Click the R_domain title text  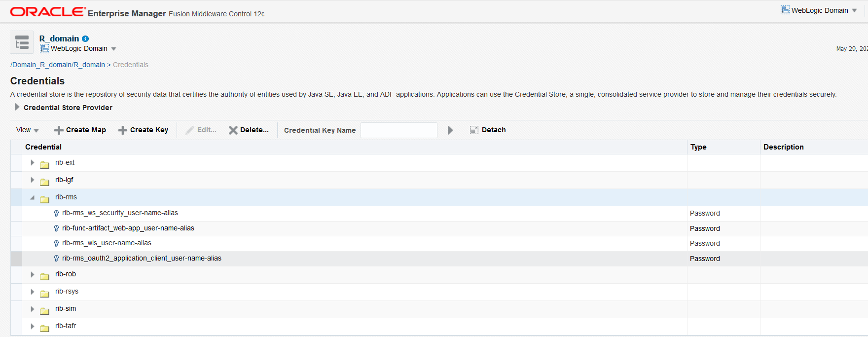pos(59,38)
